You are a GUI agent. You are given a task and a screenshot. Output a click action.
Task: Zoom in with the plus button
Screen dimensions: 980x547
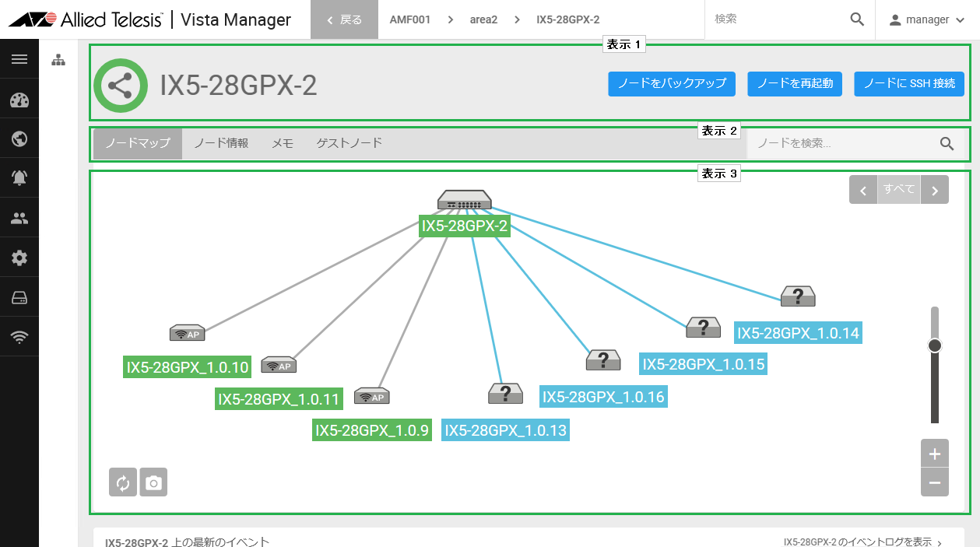click(935, 454)
